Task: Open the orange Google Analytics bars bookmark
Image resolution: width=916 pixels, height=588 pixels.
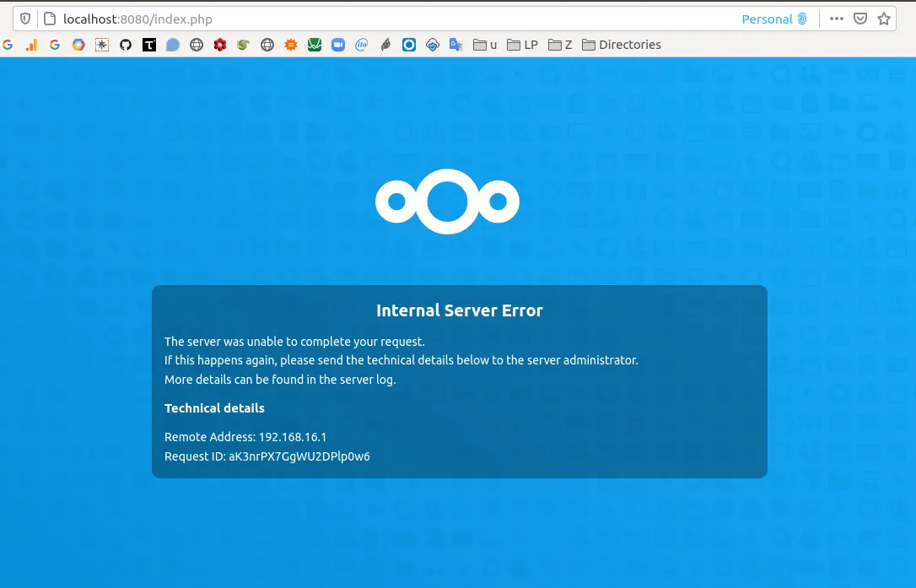Action: pos(31,45)
